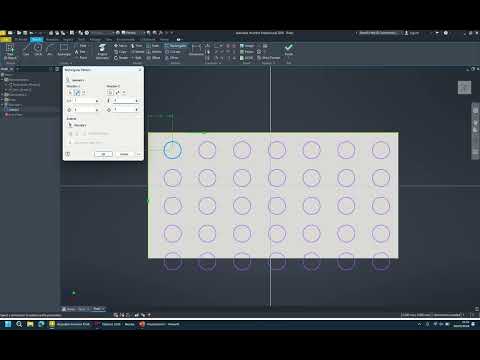Open Windows taskbar search
This screenshot has width=480, height=360.
coord(19,324)
